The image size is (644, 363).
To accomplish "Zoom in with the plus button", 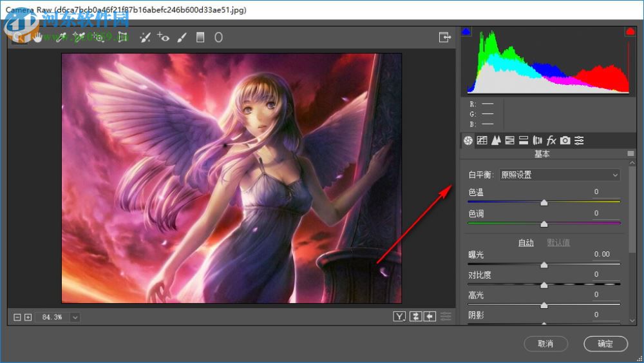I will click(28, 317).
